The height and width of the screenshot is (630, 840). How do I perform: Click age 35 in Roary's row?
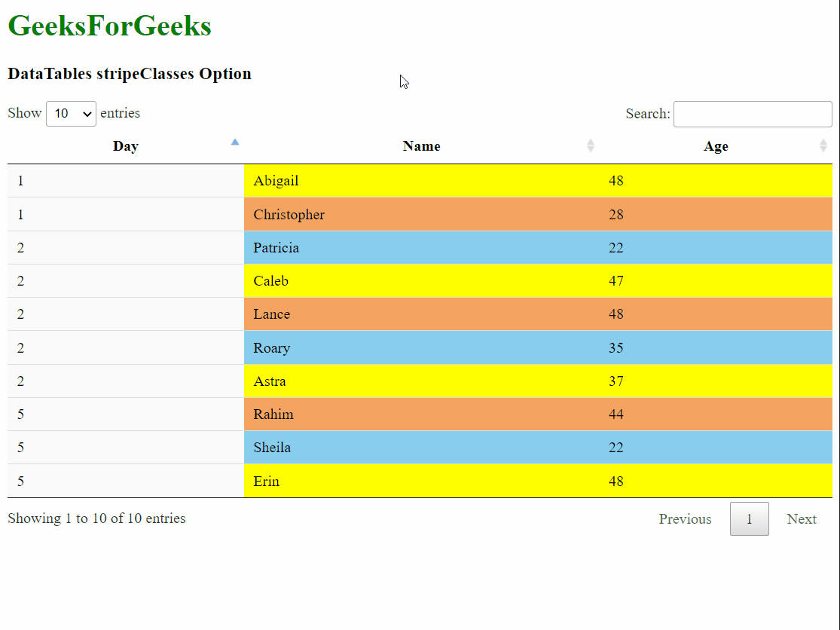(616, 348)
